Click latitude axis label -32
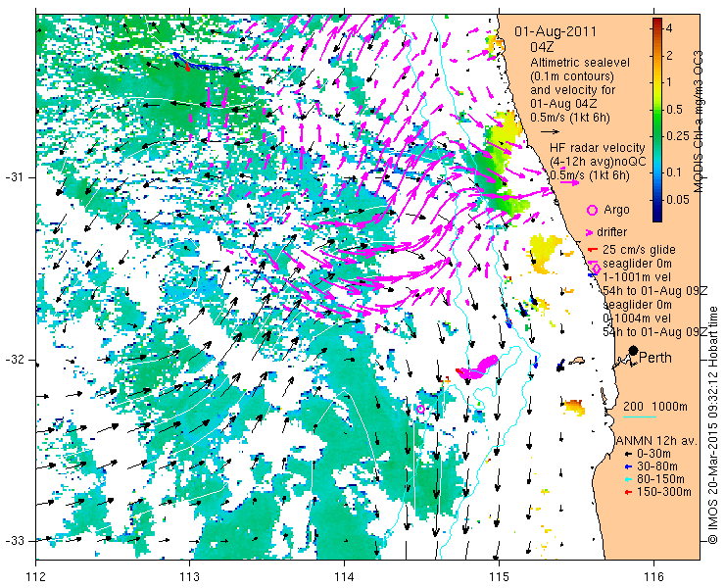Image resolution: width=725 pixels, height=588 pixels. (14, 360)
